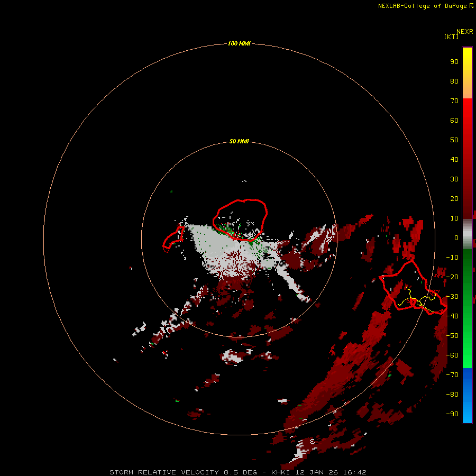The width and height of the screenshot is (476, 476).
Task: Click the 10 value on the velocity scale
Action: point(454,218)
